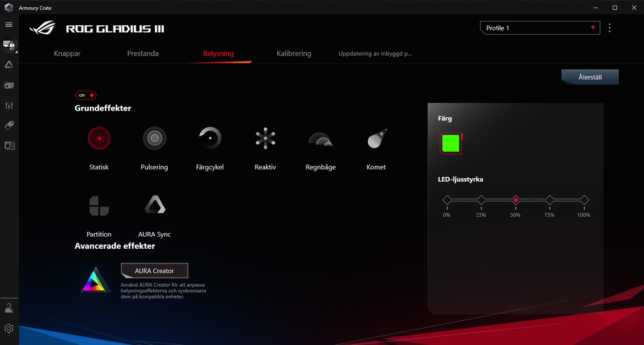Screen dimensions: 644x345
Task: Choose the Komet lighting effect
Action: coord(376,139)
